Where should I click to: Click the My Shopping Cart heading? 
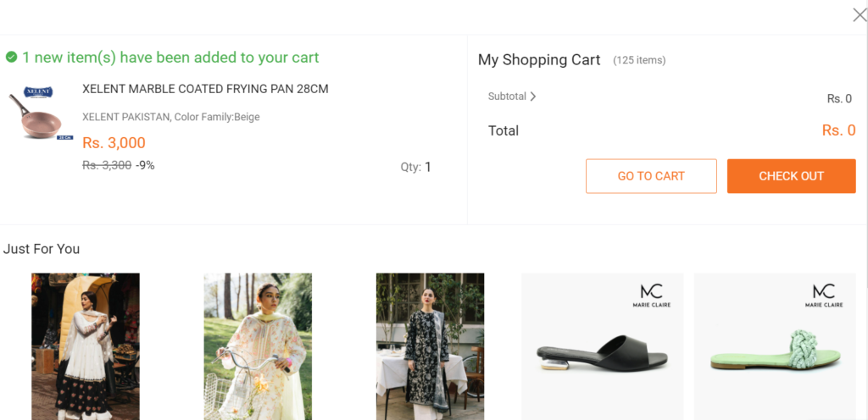[x=539, y=59]
